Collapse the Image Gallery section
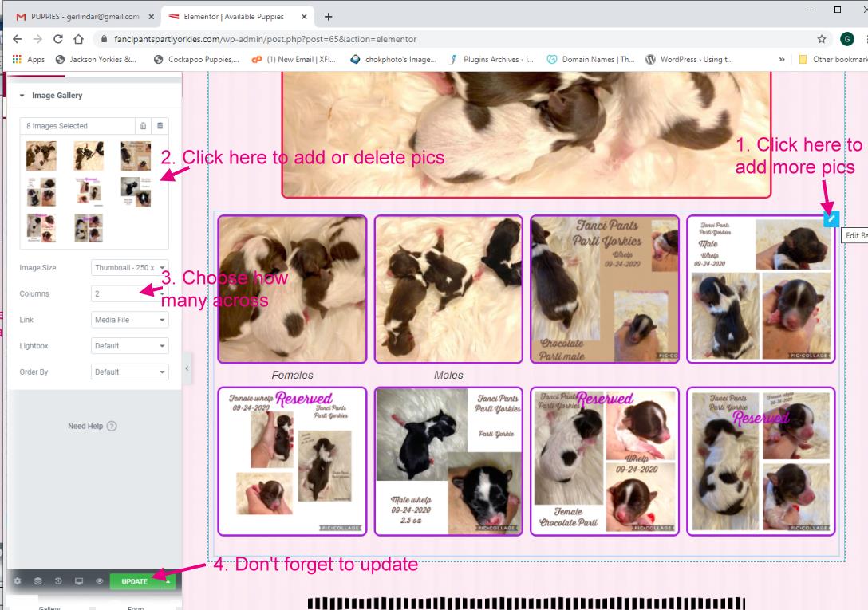This screenshot has height=610, width=868. tap(22, 96)
